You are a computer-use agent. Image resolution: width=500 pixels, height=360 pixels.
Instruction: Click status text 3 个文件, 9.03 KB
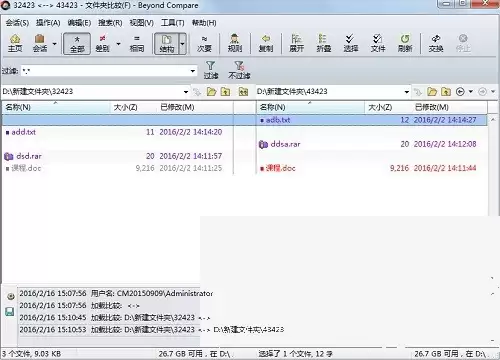click(32, 354)
